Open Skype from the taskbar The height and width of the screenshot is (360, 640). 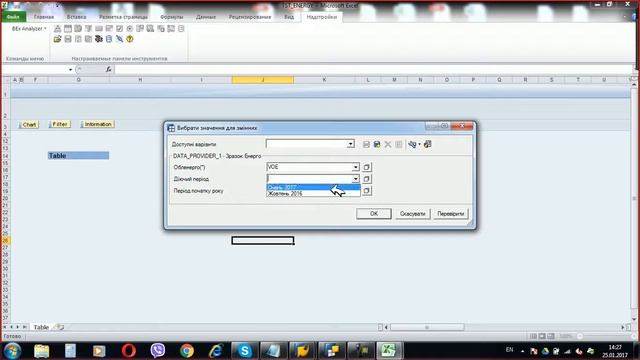244,351
